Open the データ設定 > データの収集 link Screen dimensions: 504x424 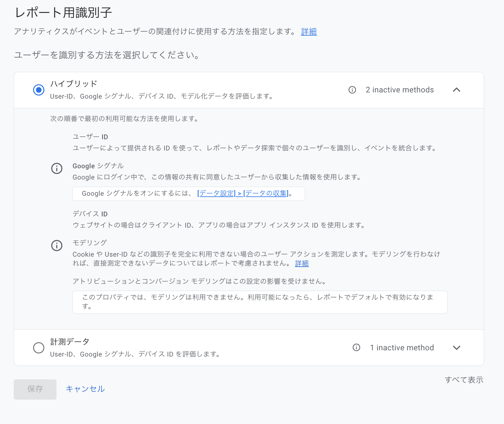(243, 194)
